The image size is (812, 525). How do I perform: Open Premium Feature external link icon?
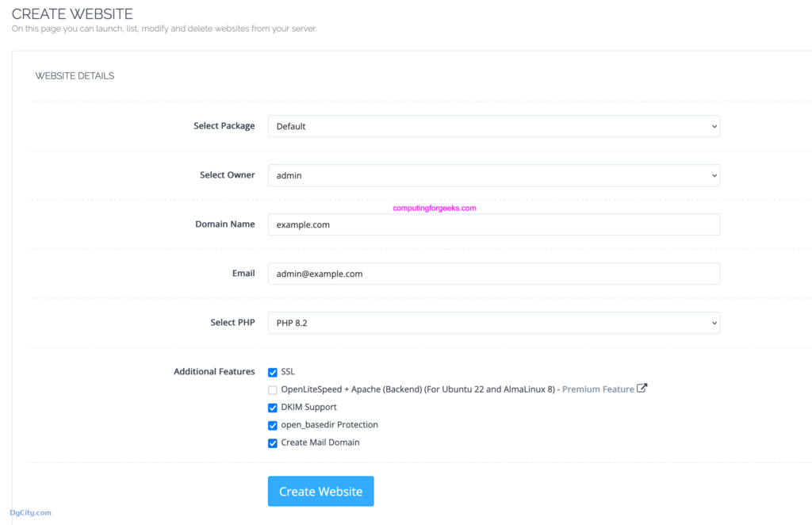point(642,388)
